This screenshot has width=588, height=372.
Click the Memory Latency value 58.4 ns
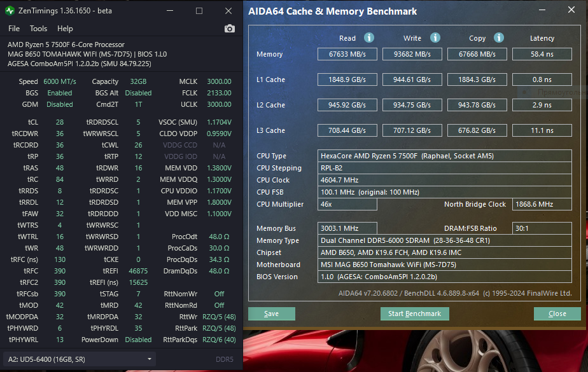coord(542,54)
